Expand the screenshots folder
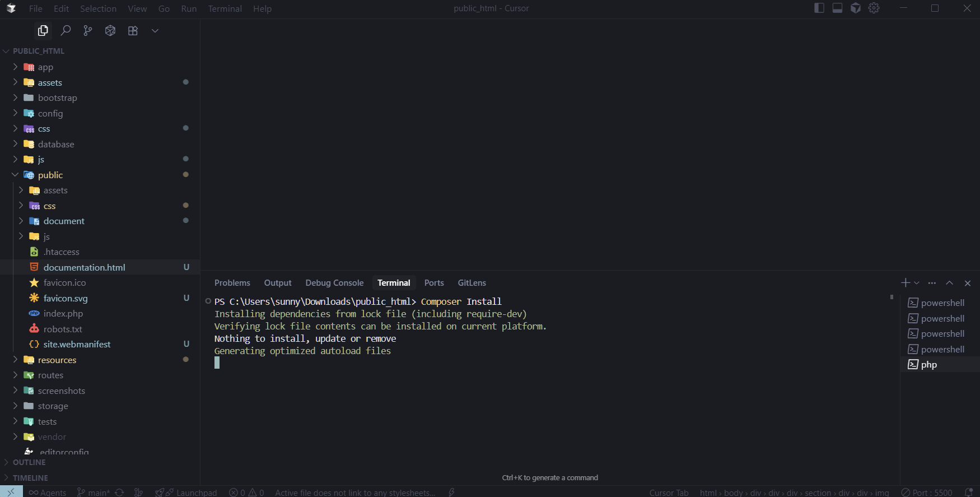This screenshot has width=980, height=497. 62,391
